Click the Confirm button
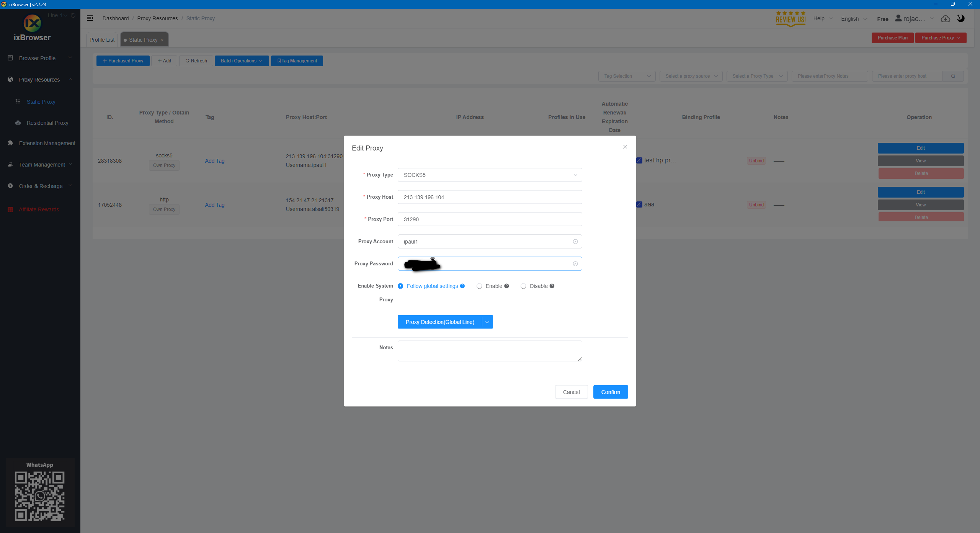Viewport: 980px width, 533px height. click(x=610, y=392)
